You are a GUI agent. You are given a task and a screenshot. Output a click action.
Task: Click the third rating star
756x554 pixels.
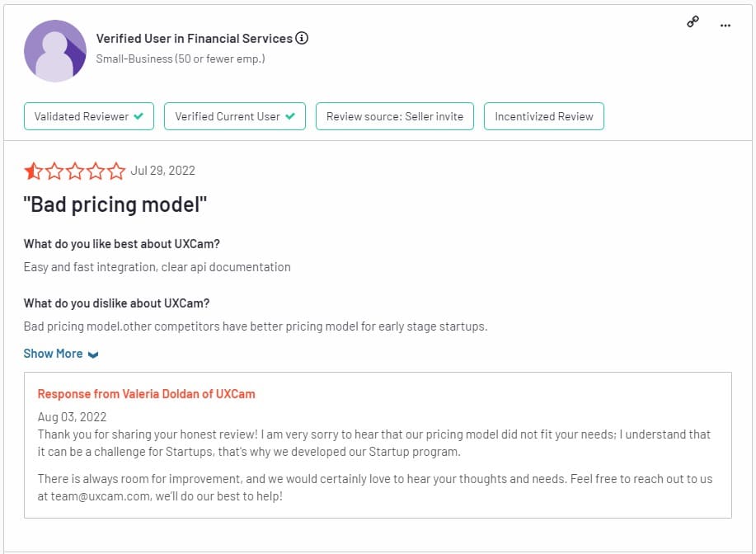75,171
